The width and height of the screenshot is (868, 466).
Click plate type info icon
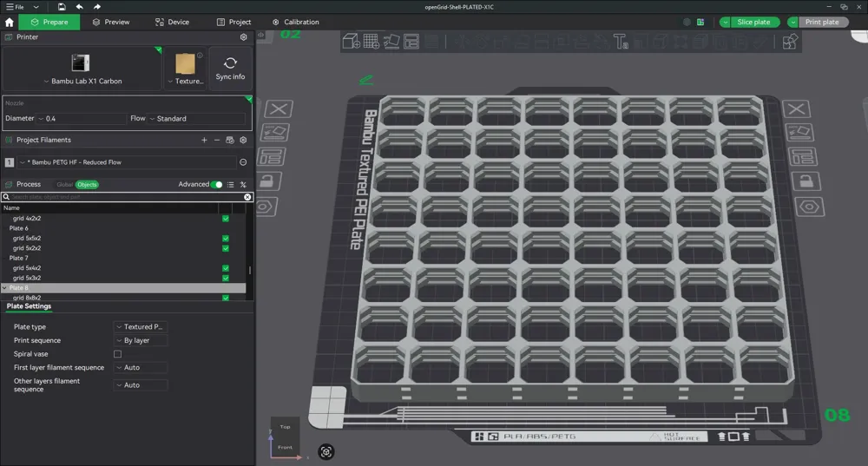click(x=200, y=56)
